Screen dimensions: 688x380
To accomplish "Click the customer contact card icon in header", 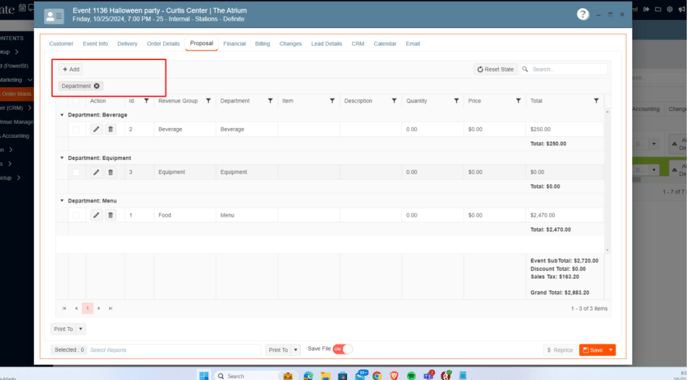I will tap(54, 16).
